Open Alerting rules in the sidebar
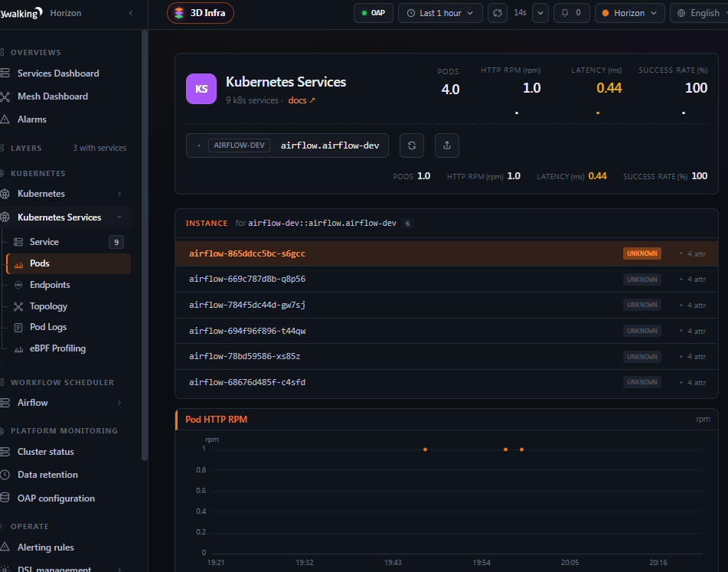 click(45, 547)
